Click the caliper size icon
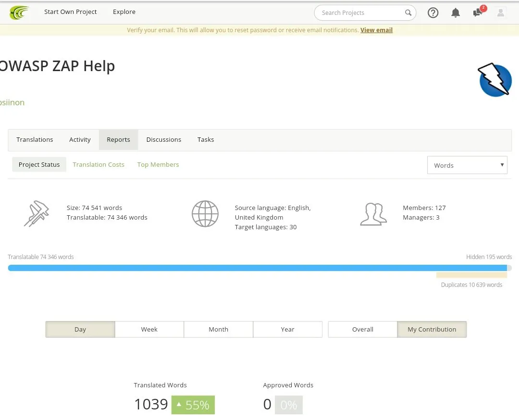The width and height of the screenshot is (519, 420). pyautogui.click(x=37, y=213)
